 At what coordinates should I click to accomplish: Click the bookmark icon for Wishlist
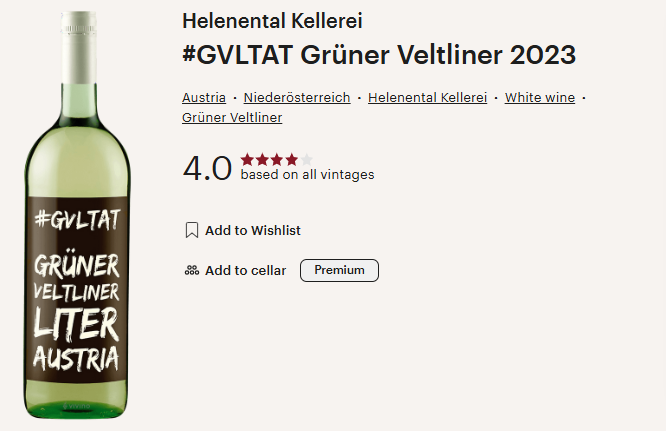click(x=192, y=230)
